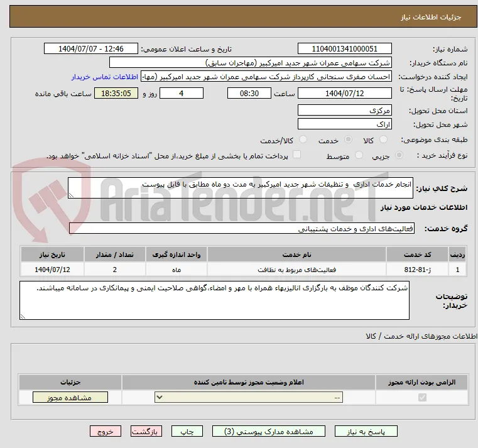Click the deadline hour field 08:30
The height and width of the screenshot is (448, 478).
tap(249, 94)
